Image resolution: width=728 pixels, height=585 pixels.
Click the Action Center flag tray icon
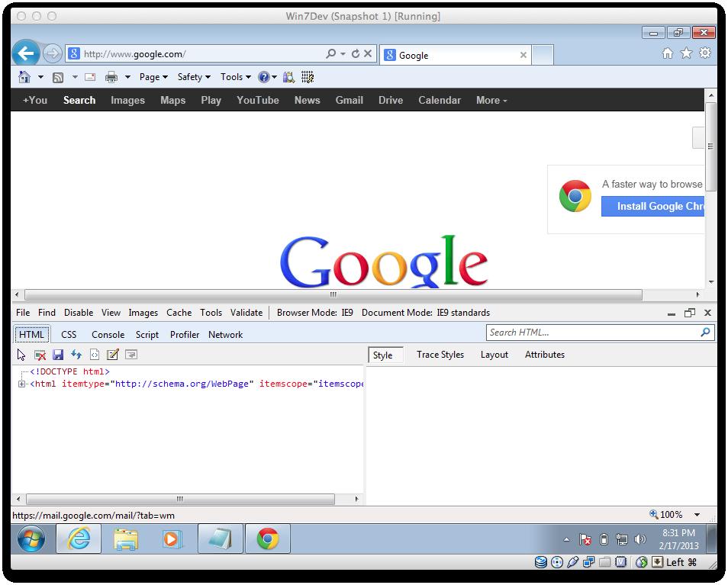(585, 539)
